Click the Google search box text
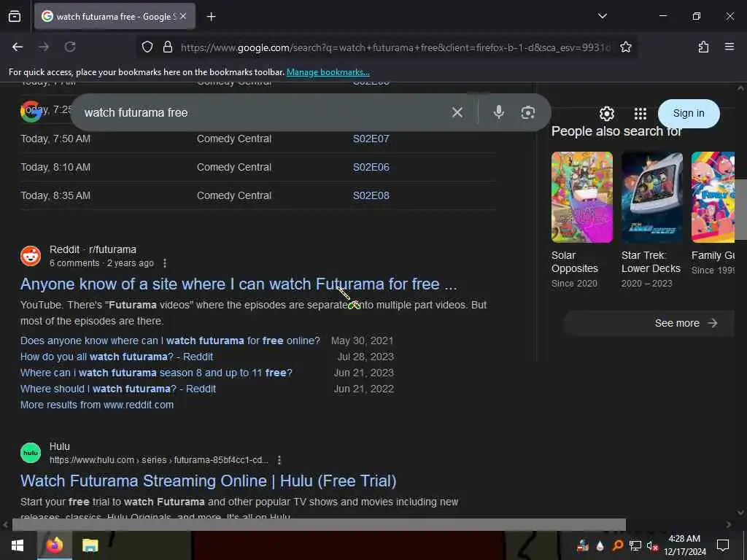 click(x=136, y=113)
